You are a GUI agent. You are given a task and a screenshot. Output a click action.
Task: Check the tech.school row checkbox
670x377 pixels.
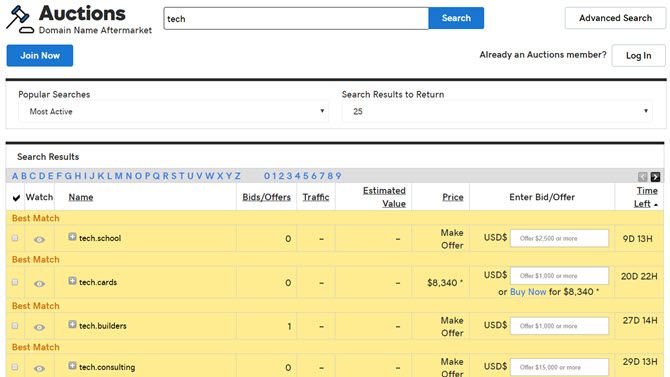[15, 238]
